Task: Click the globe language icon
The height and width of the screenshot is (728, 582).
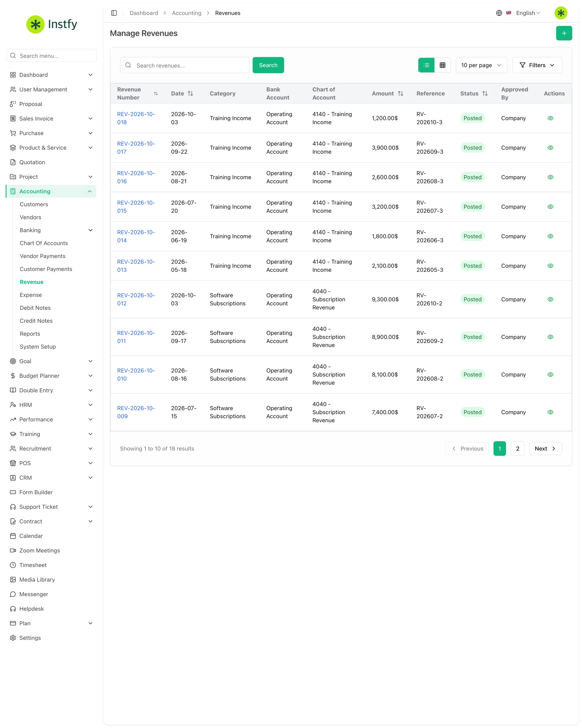Action: (x=499, y=13)
